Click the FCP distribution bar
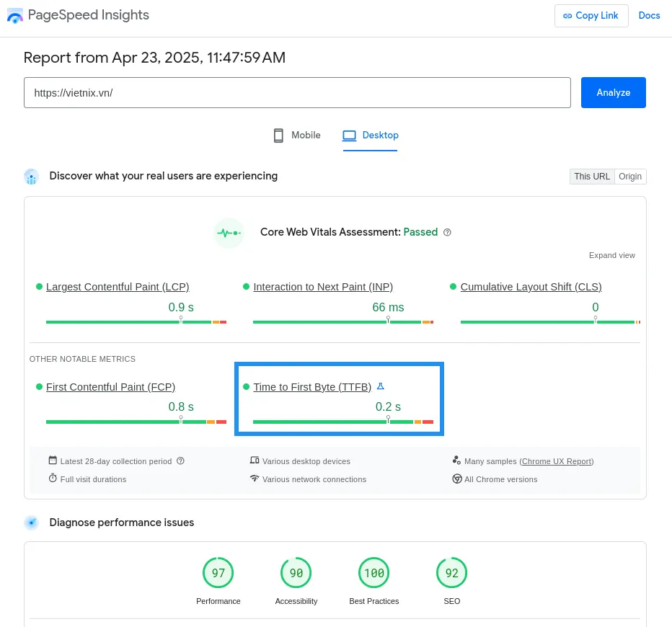Screen dimensions: 672x627 [x=136, y=421]
